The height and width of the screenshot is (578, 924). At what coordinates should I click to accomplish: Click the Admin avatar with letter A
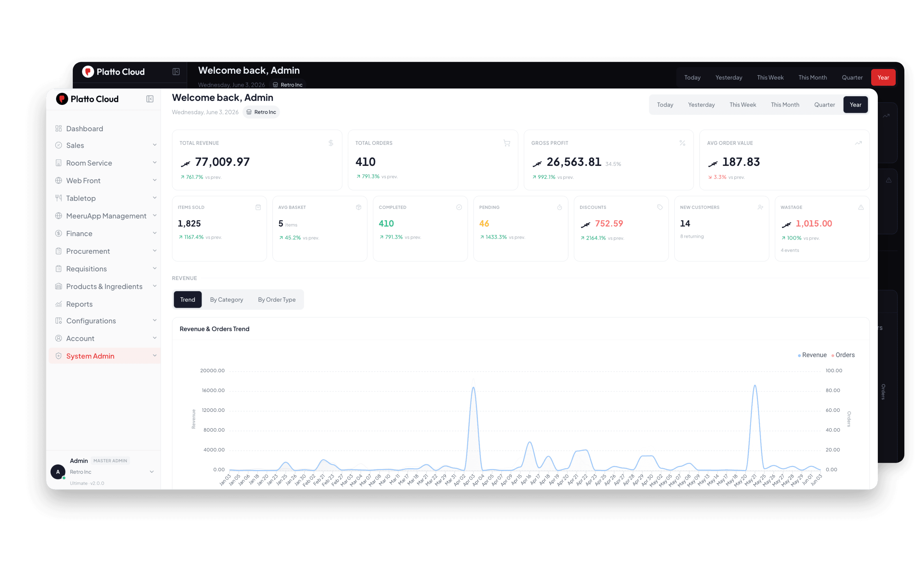[x=58, y=472]
